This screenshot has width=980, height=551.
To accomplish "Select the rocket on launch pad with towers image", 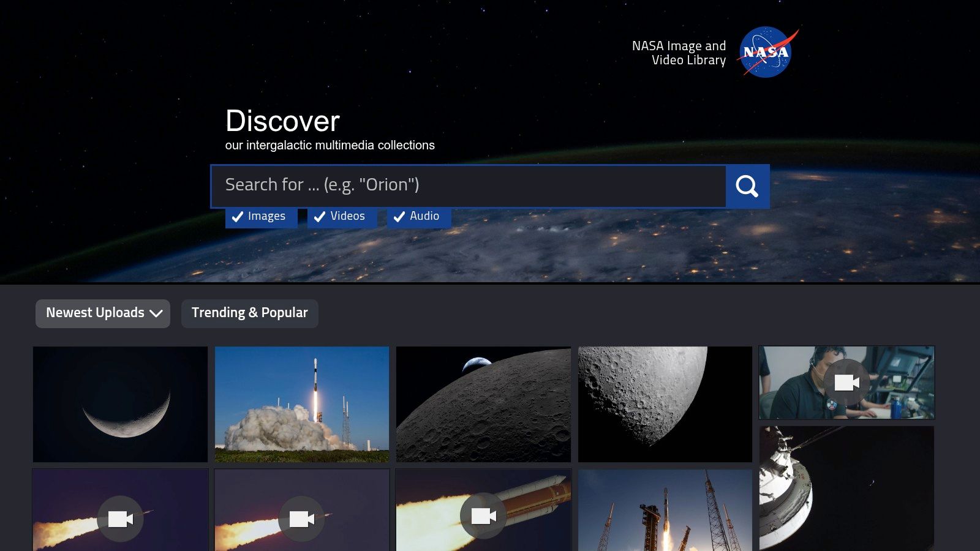I will tap(665, 510).
